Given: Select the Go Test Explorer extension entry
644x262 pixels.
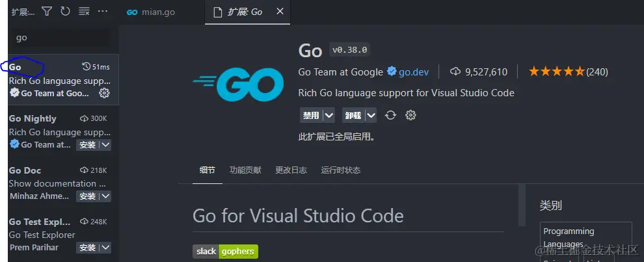Looking at the screenshot, I should pyautogui.click(x=64, y=234).
